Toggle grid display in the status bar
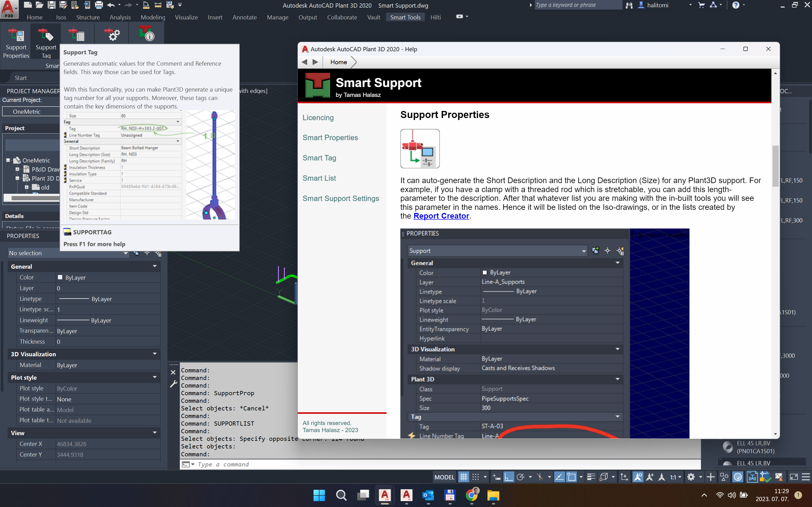 [464, 477]
